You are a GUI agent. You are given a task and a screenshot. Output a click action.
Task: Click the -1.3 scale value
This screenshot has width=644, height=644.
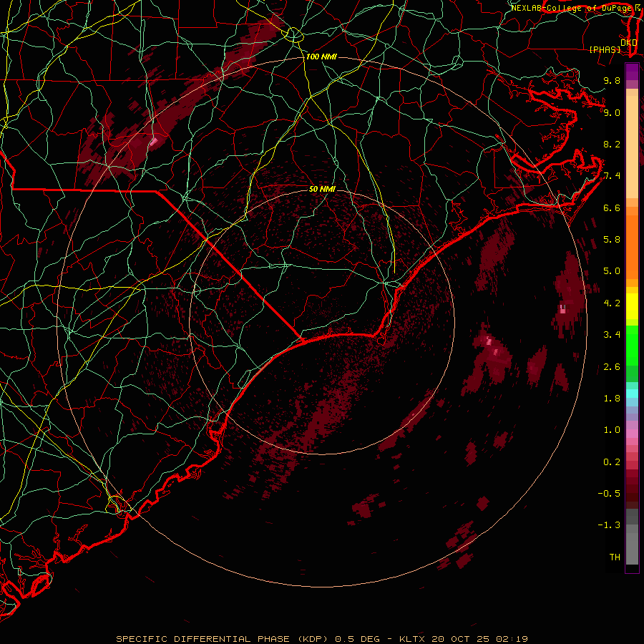coord(610,525)
